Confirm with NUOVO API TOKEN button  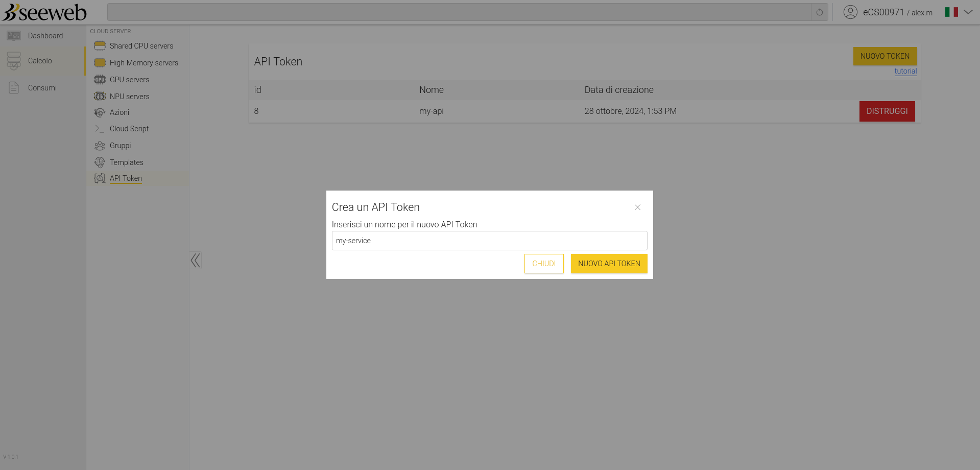point(609,264)
